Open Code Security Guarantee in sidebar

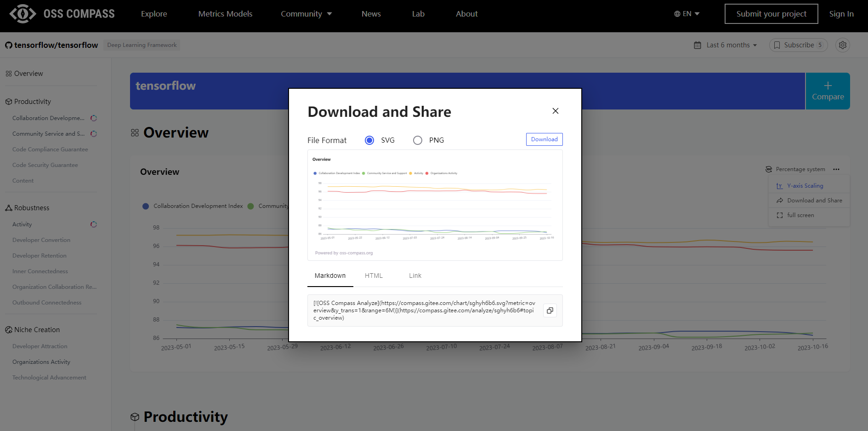point(45,165)
